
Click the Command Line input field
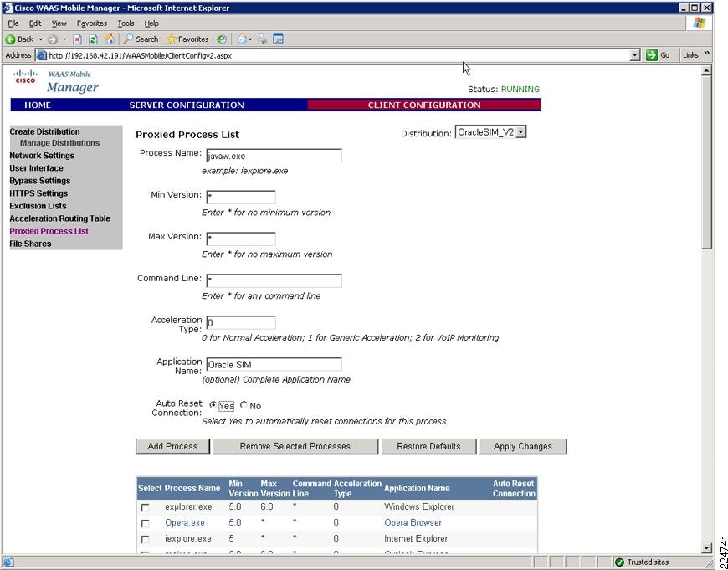pyautogui.click(x=274, y=280)
